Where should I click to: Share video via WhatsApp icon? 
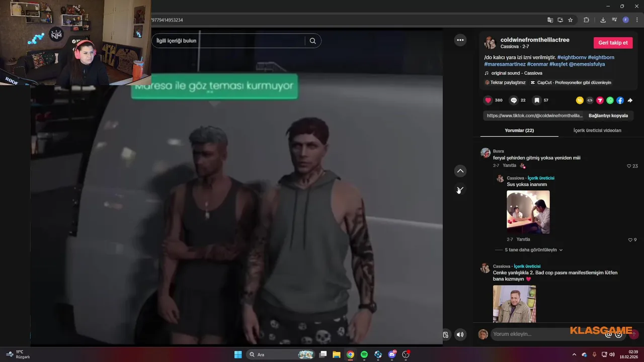[x=610, y=101]
